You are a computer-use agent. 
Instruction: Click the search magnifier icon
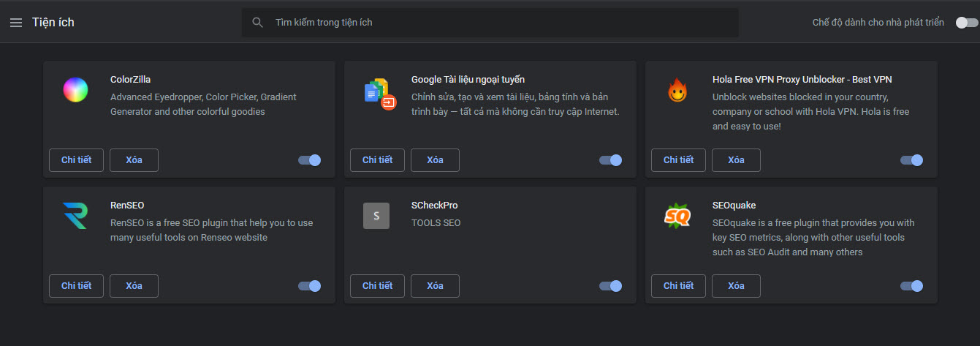257,23
